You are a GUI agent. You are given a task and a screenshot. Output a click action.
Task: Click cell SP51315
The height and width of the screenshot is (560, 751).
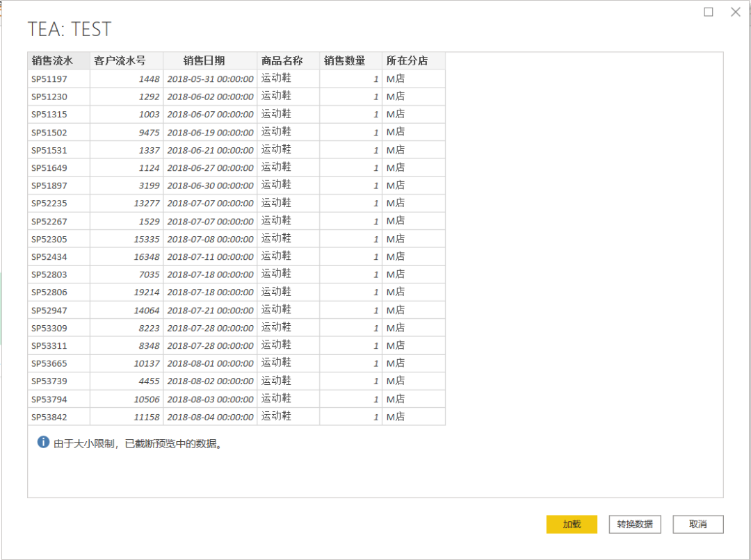pos(59,115)
